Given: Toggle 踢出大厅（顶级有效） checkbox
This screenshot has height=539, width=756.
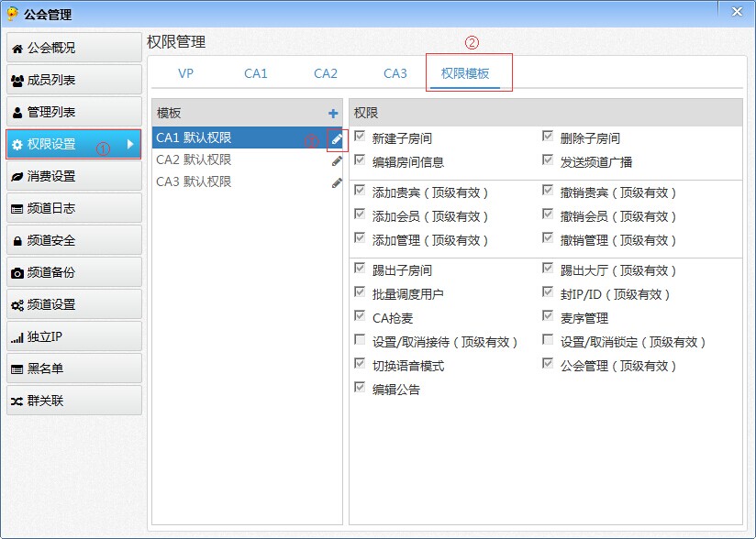Looking at the screenshot, I should pos(548,268).
